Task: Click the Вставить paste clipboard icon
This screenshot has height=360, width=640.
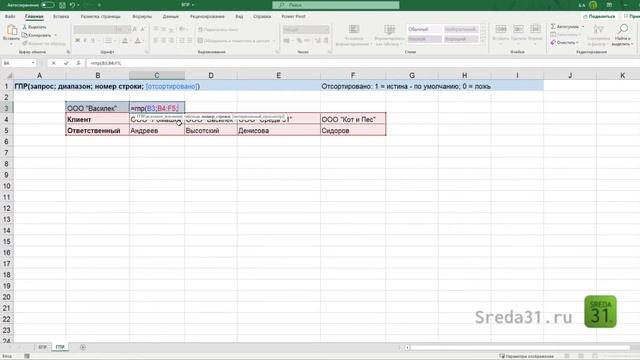Action: point(11,30)
